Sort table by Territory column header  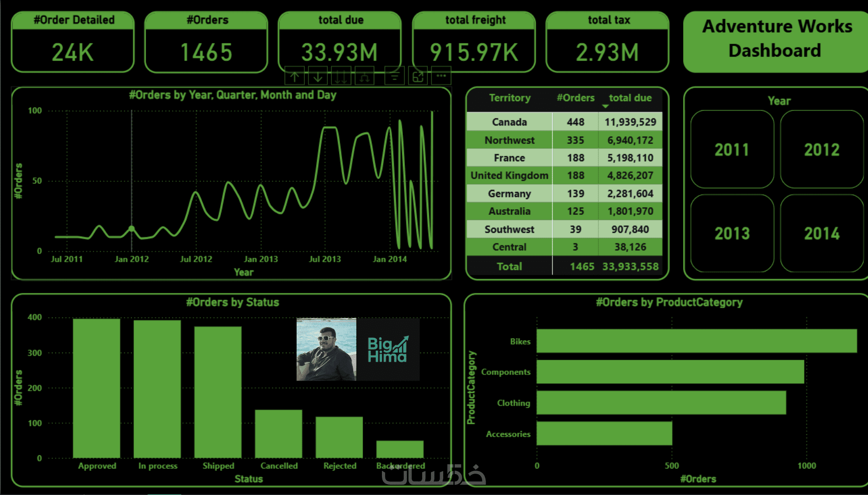point(510,98)
